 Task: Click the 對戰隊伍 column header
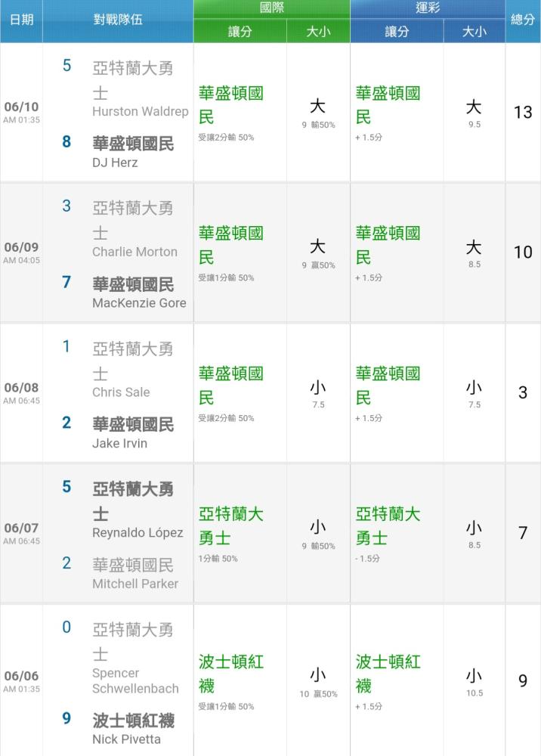tap(118, 20)
